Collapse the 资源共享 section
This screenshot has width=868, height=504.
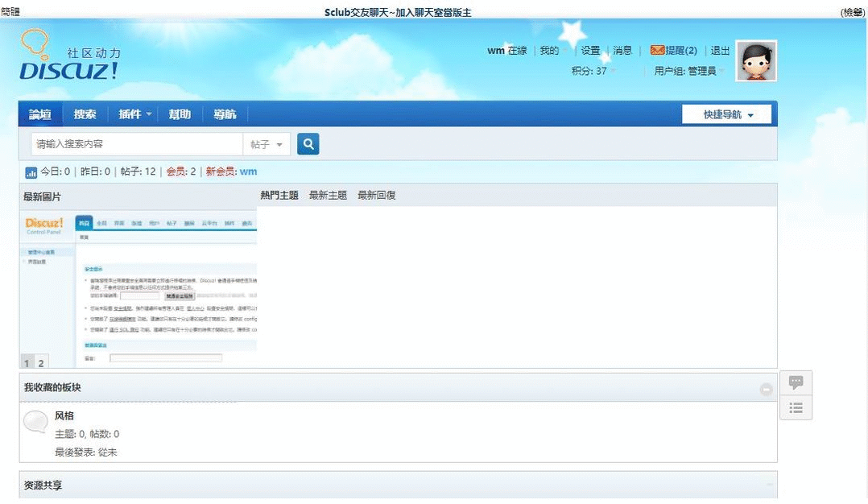tap(770, 485)
